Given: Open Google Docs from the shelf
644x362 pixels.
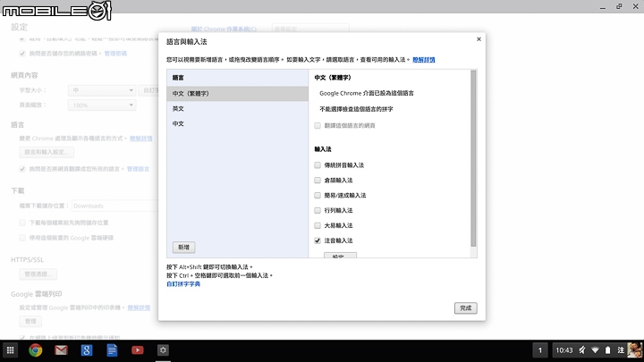Looking at the screenshot, I should point(112,350).
